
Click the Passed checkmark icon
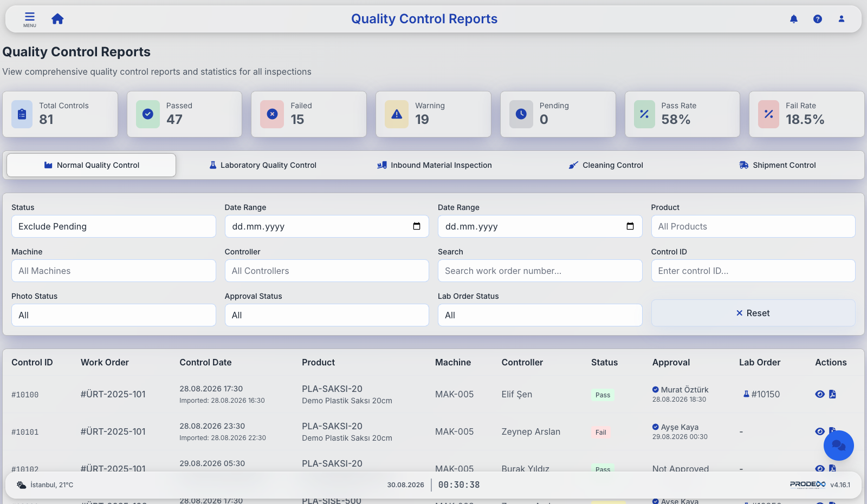click(x=147, y=114)
